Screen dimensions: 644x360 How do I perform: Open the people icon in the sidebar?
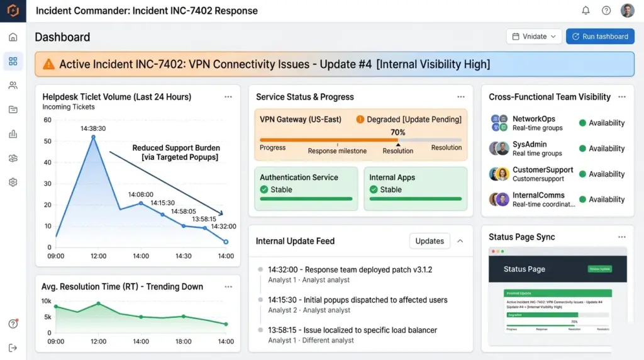pyautogui.click(x=13, y=86)
